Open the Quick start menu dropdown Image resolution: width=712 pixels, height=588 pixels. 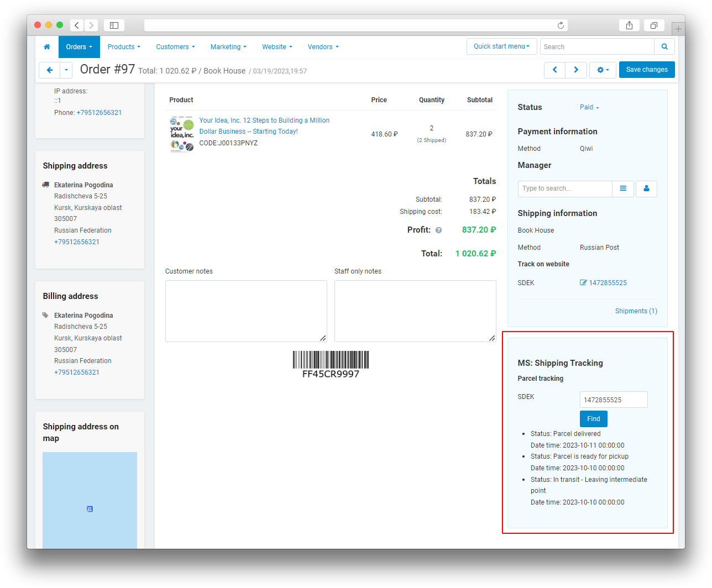pos(501,46)
